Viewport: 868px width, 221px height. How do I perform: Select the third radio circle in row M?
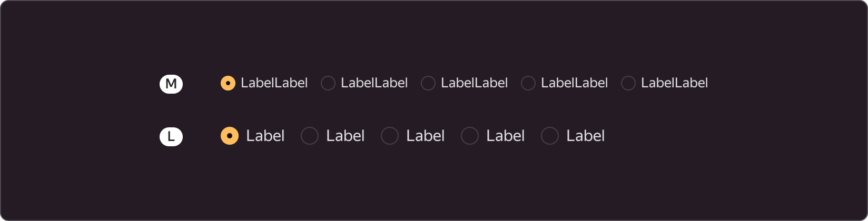[428, 83]
